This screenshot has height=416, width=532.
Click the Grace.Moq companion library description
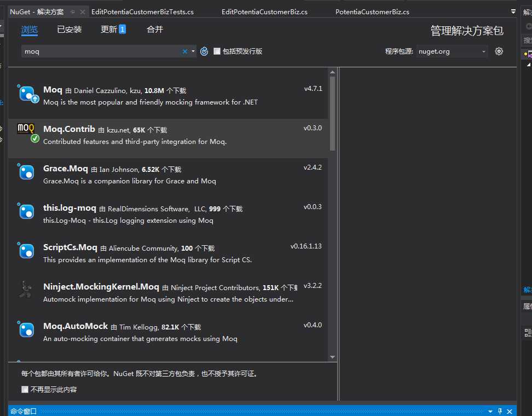click(130, 181)
